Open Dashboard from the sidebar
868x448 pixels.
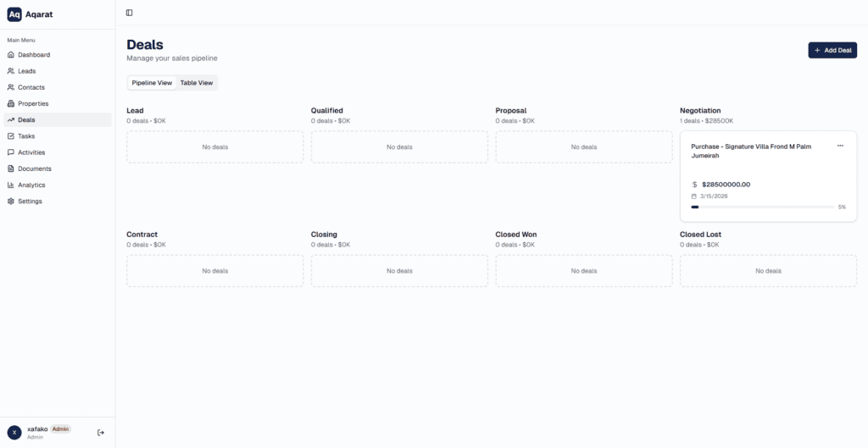point(34,55)
